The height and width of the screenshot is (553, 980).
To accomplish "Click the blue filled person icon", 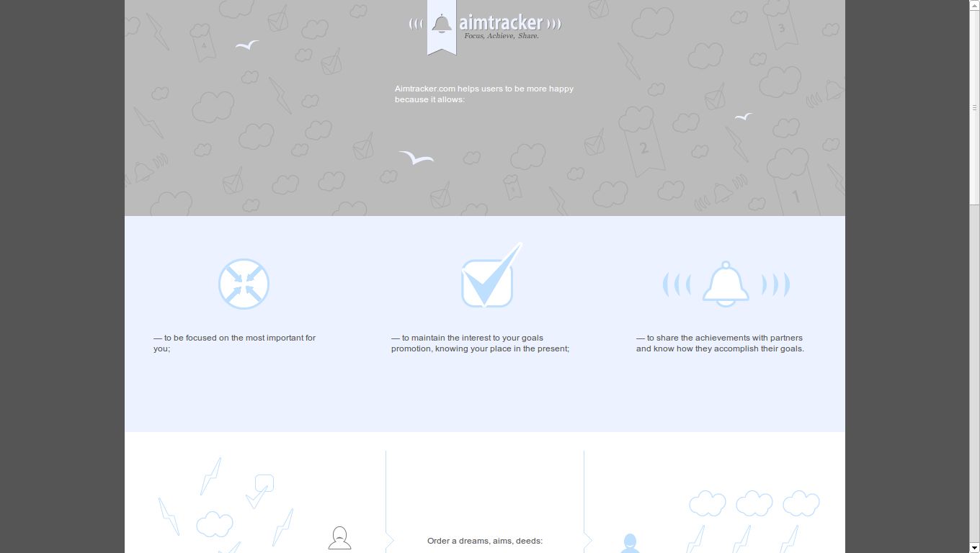I will (x=631, y=543).
